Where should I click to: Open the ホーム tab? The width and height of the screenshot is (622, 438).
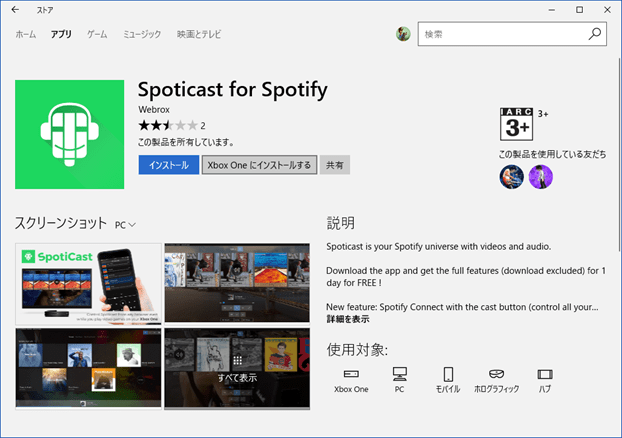tap(26, 35)
